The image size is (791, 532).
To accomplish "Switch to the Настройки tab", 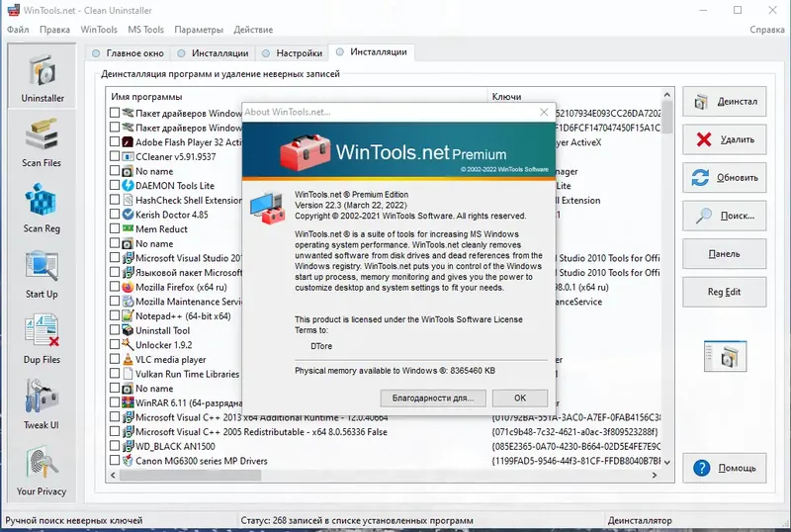I will (293, 53).
